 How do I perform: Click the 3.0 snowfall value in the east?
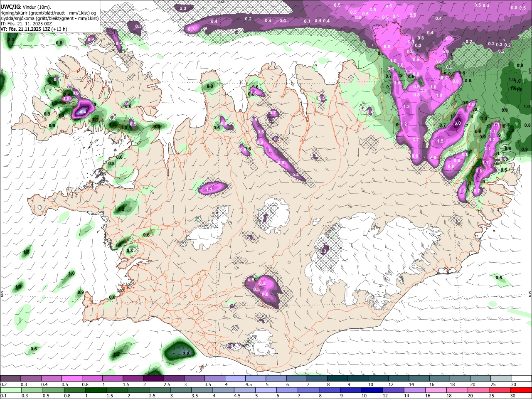click(458, 123)
